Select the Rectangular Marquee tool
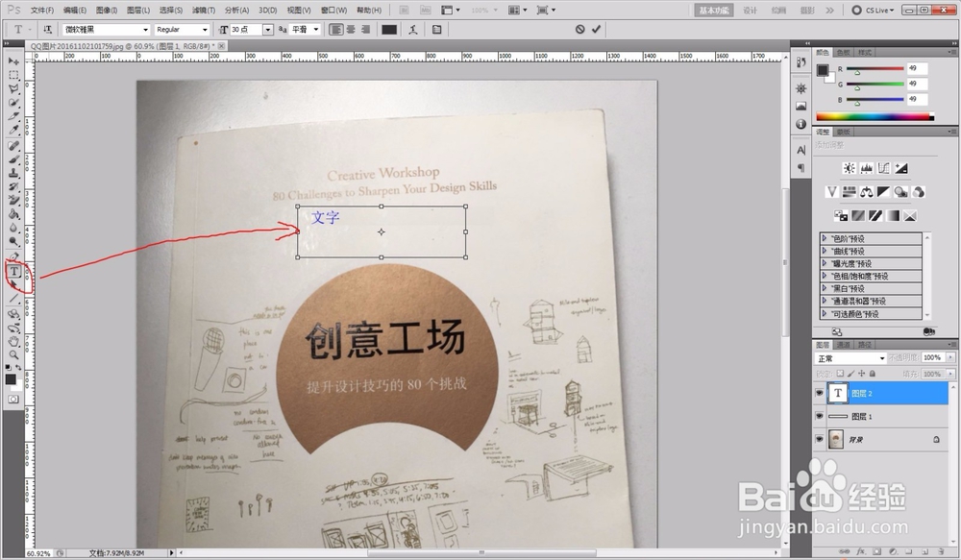This screenshot has width=961, height=560. click(13, 75)
